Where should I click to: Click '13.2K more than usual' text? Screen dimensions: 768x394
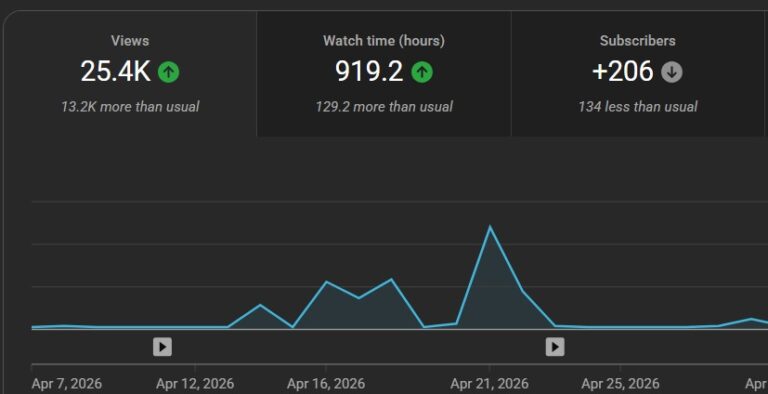click(130, 107)
